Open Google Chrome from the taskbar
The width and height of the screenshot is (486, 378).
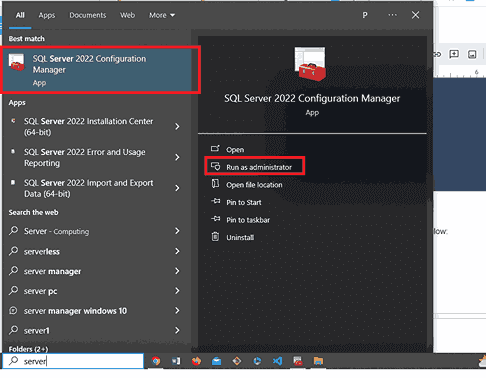(156, 361)
